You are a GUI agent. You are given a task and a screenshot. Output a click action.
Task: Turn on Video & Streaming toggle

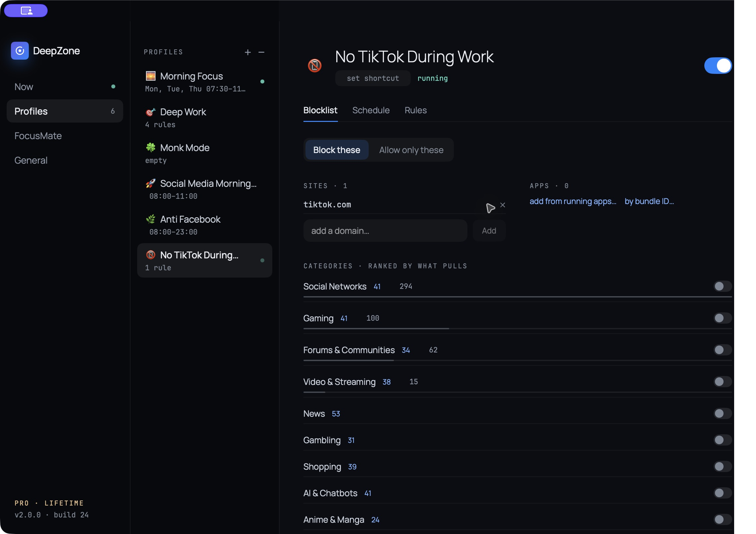[x=722, y=382]
